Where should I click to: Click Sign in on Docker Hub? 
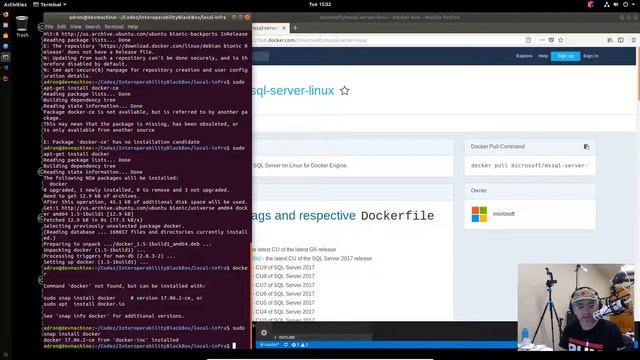[x=591, y=56]
